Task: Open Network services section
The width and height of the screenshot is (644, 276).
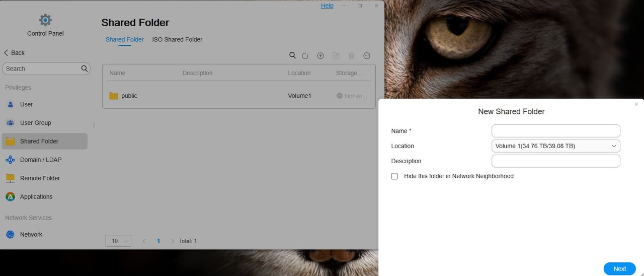Action: [x=44, y=235]
